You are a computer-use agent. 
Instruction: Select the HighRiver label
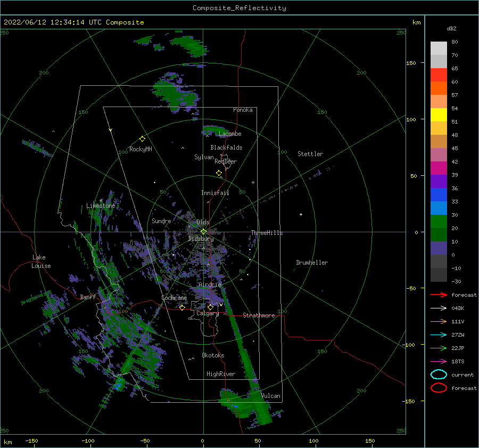tap(221, 374)
